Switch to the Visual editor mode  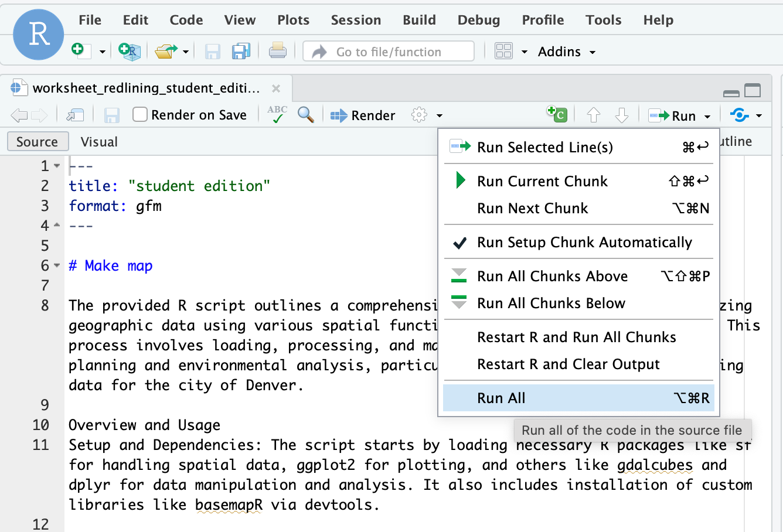tap(99, 142)
